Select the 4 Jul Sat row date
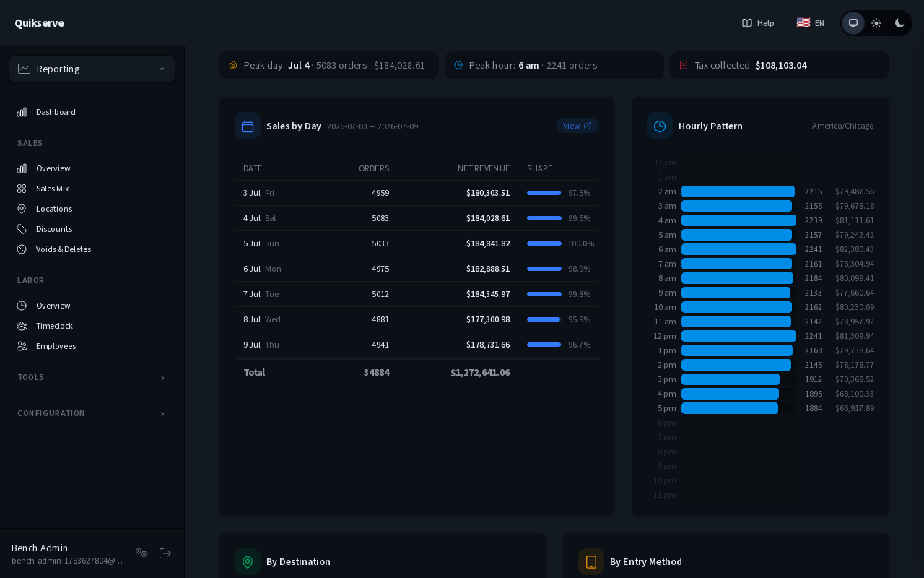The image size is (924, 578). [x=260, y=218]
